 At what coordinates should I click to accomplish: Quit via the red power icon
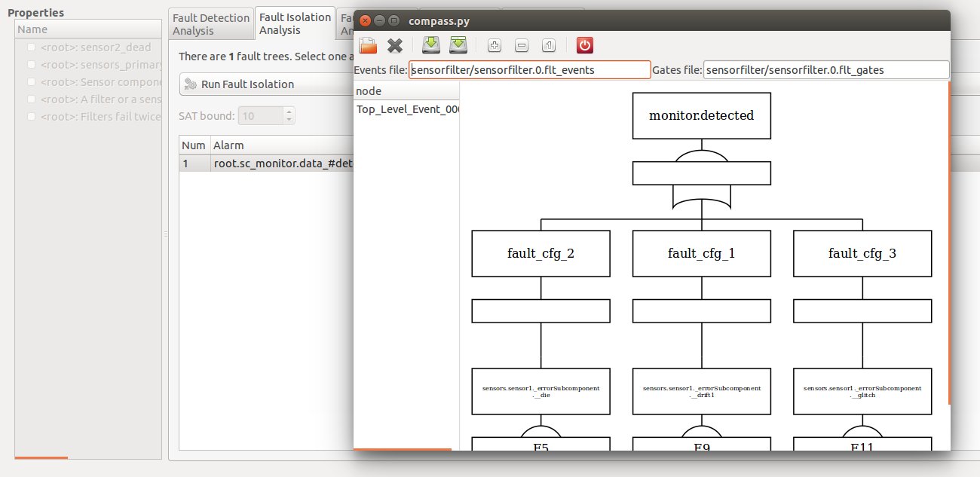tap(585, 45)
